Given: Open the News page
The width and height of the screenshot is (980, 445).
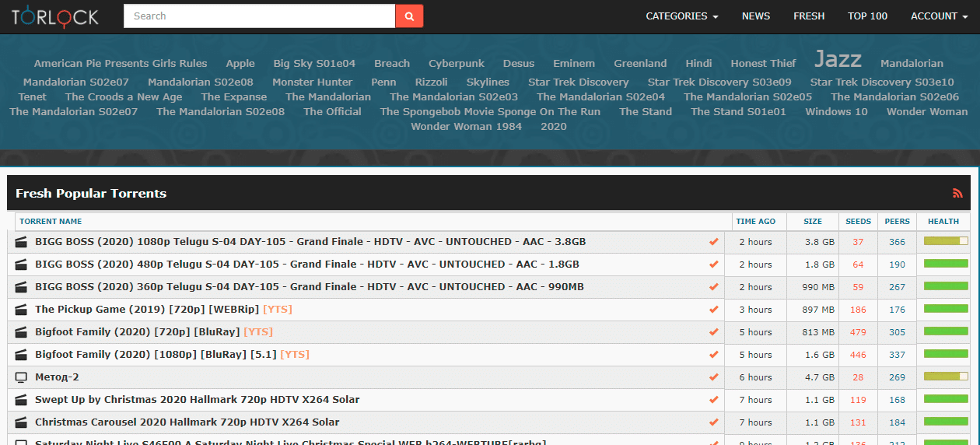Looking at the screenshot, I should coord(756,16).
